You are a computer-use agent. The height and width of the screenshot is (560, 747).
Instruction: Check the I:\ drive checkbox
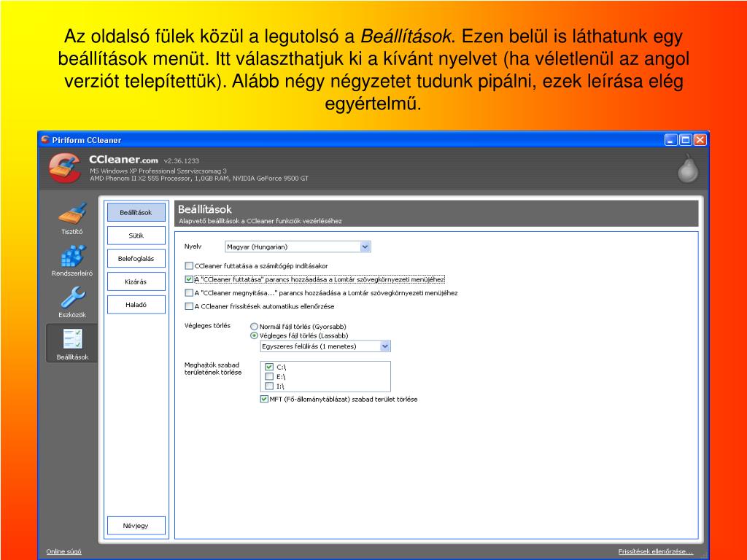pyautogui.click(x=269, y=386)
